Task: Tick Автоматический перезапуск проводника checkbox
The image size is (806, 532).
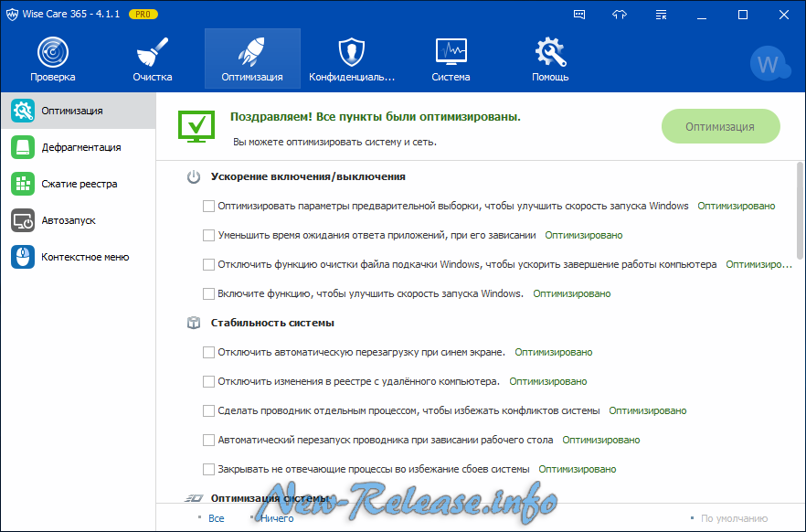Action: 208,441
